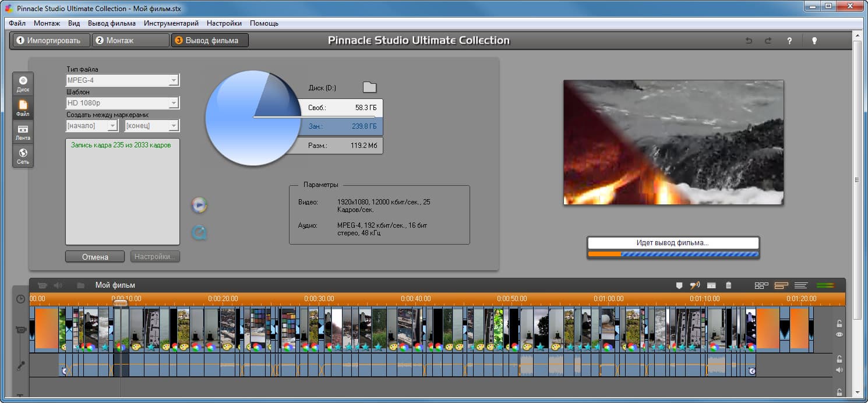Expand the [начало] marker dropdown

(112, 126)
